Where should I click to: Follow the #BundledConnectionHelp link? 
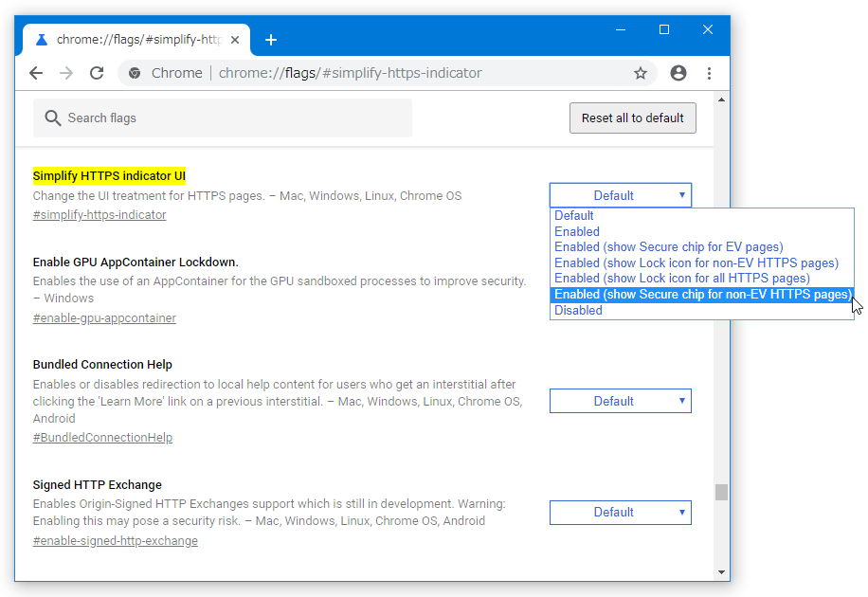pyautogui.click(x=102, y=438)
